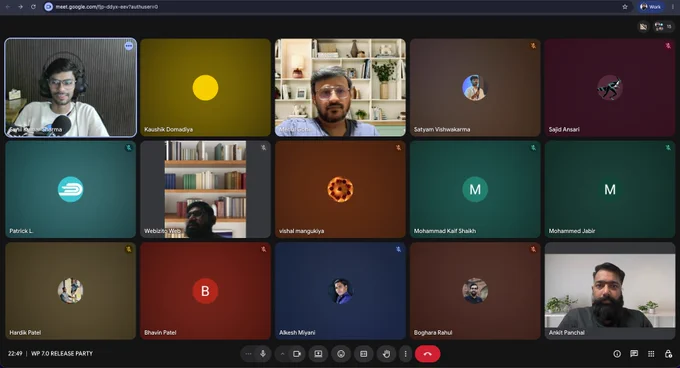Open audio settings via three-dot beside microphone
The width and height of the screenshot is (680, 368).
(x=248, y=354)
